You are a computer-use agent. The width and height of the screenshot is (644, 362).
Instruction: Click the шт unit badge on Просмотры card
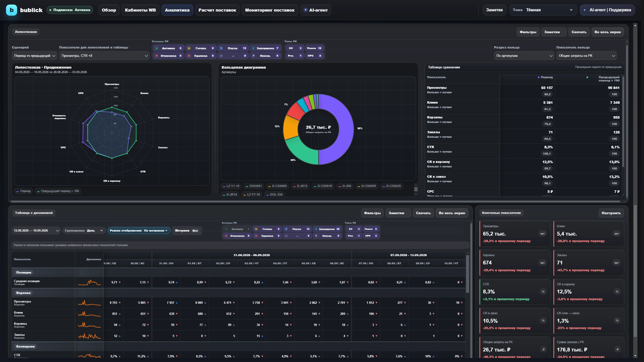[543, 234]
